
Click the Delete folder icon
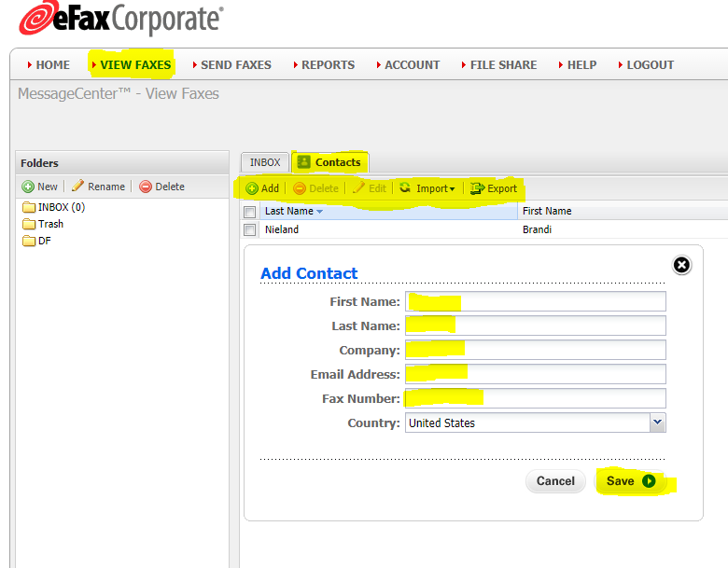[x=146, y=187]
